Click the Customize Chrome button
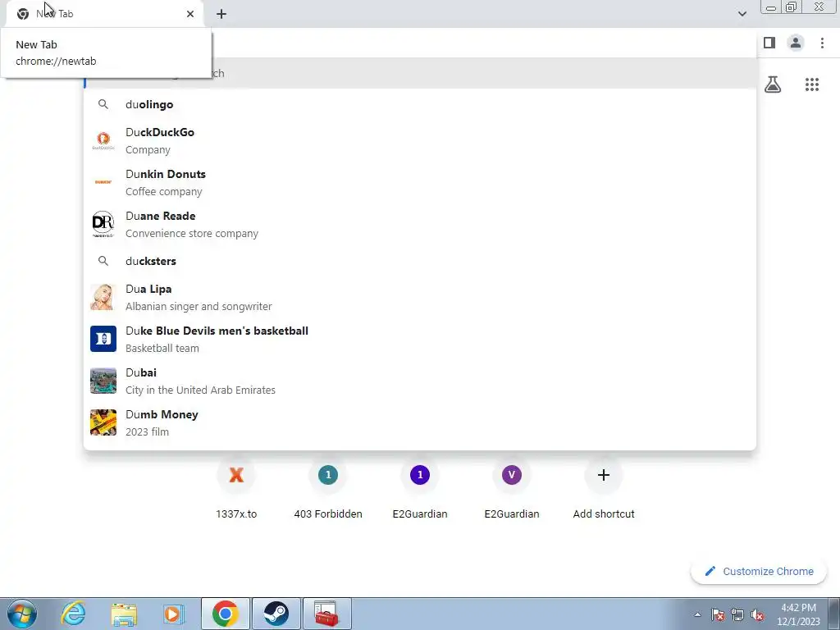840x630 pixels. point(759,571)
